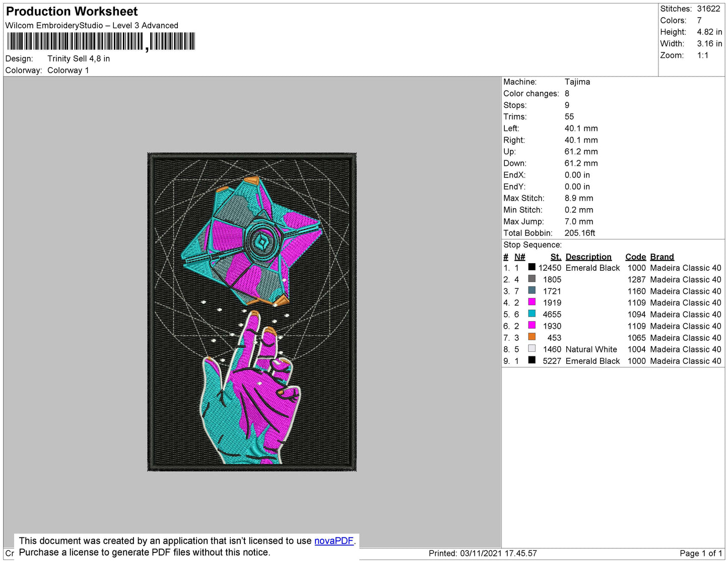Image resolution: width=728 pixels, height=563 pixels.
Task: Click the Right value "40.1 mm"
Action: click(581, 140)
